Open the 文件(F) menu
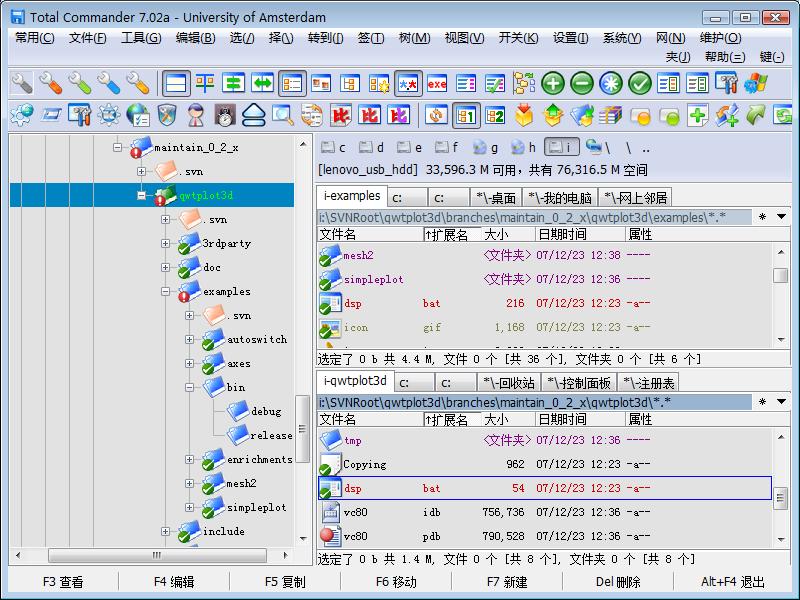Screen dimensions: 800x600 pos(88,38)
